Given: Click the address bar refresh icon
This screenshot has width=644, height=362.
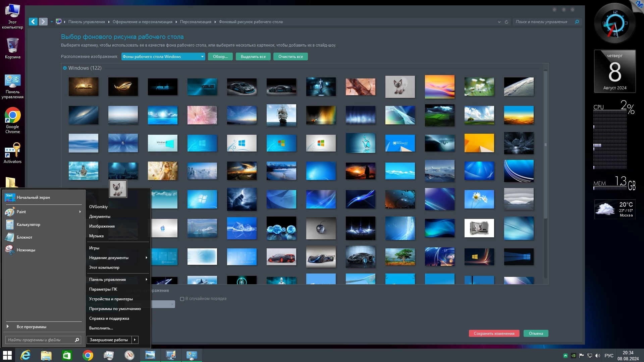Looking at the screenshot, I should (x=506, y=22).
